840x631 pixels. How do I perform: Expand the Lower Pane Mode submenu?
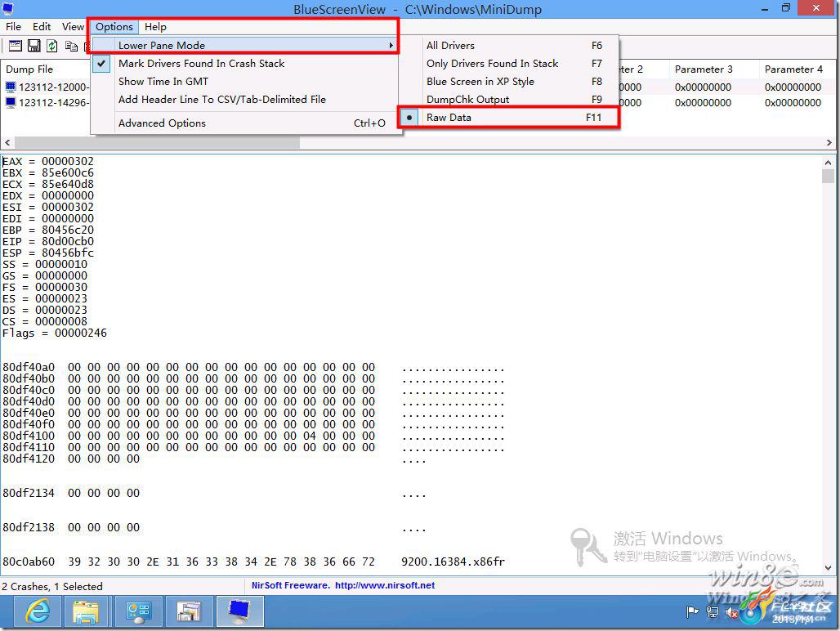pyautogui.click(x=245, y=46)
